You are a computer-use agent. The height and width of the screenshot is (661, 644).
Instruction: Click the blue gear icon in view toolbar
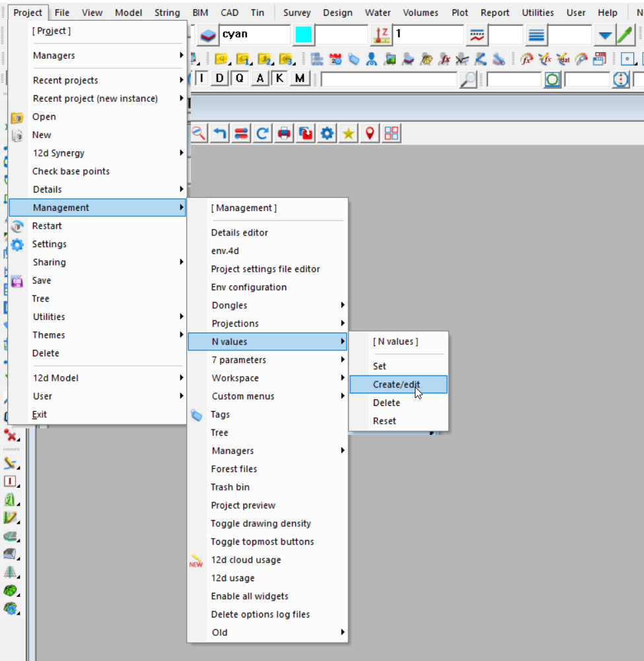[x=327, y=134]
